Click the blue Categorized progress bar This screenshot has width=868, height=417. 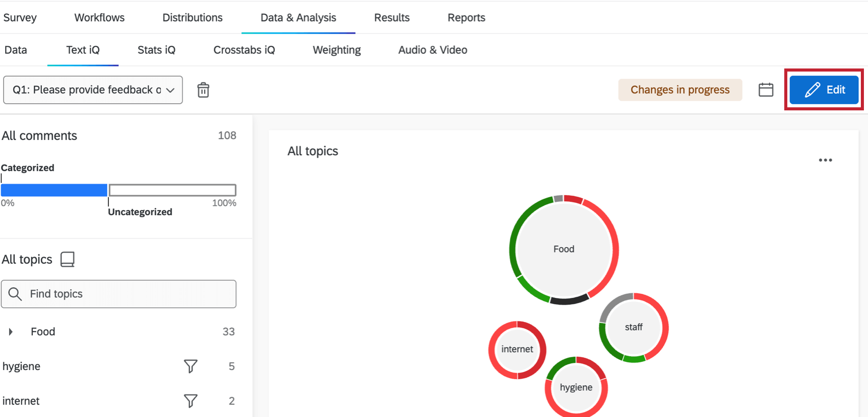(x=54, y=190)
